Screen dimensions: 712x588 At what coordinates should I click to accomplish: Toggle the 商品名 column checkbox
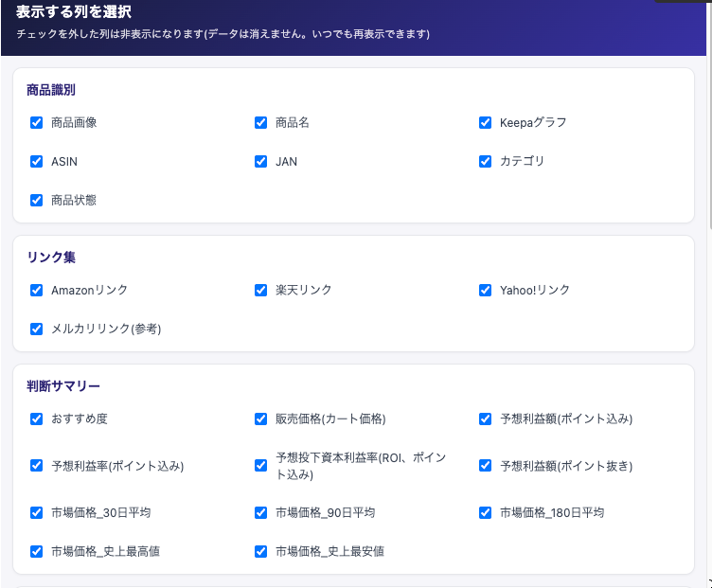click(x=260, y=122)
